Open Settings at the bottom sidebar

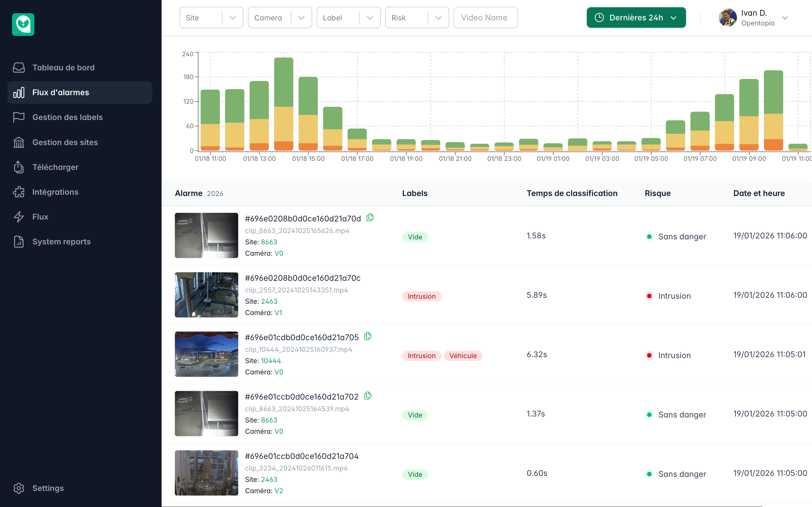tap(48, 488)
